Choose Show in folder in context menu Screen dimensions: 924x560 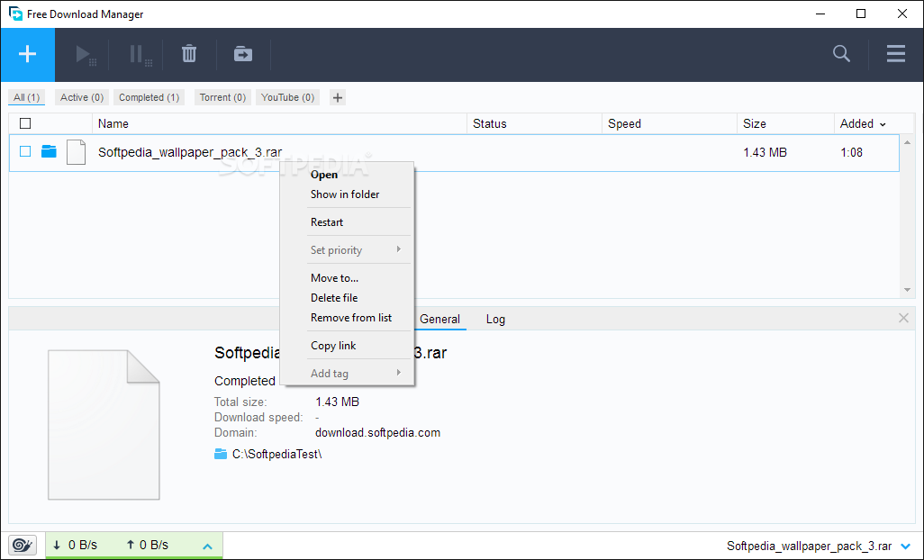345,194
